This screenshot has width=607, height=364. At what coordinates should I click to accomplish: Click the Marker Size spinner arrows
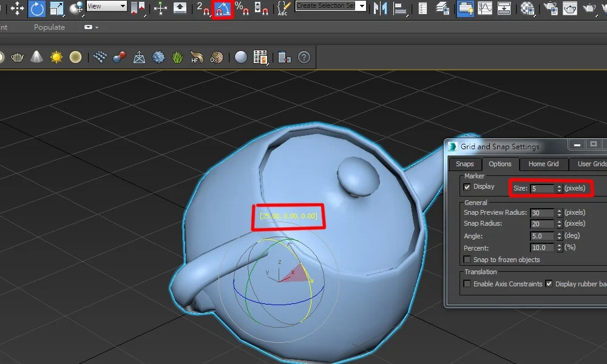(x=559, y=189)
